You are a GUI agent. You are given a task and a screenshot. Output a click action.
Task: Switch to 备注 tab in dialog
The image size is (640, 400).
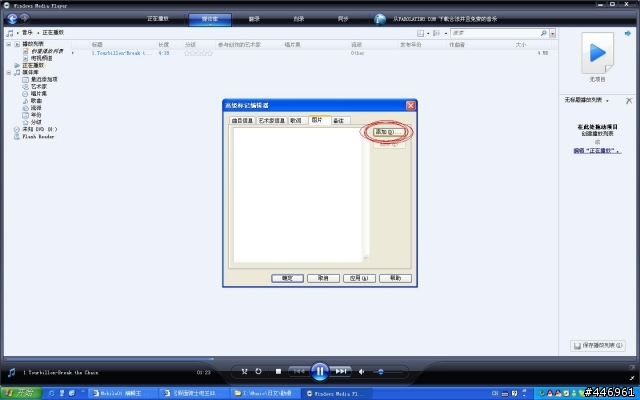pos(340,120)
